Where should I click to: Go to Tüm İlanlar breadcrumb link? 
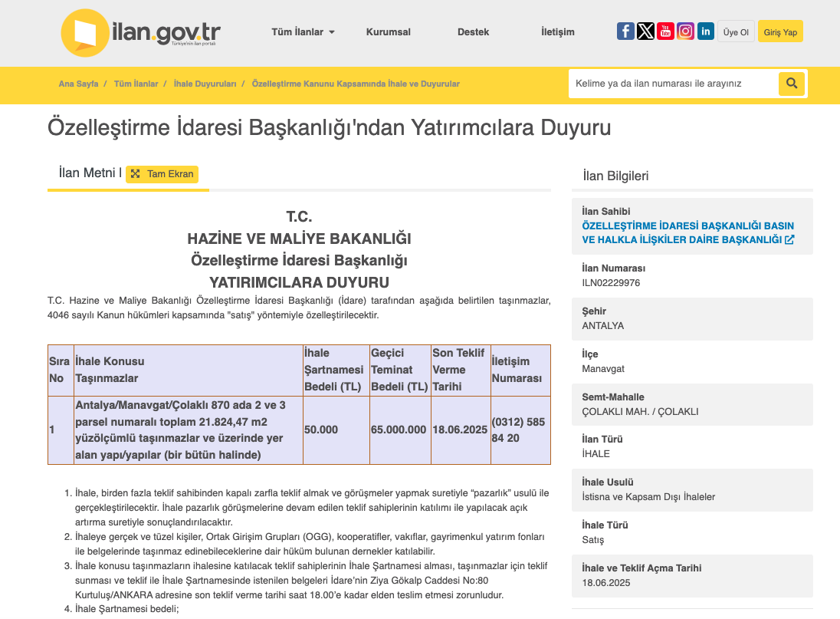[136, 84]
